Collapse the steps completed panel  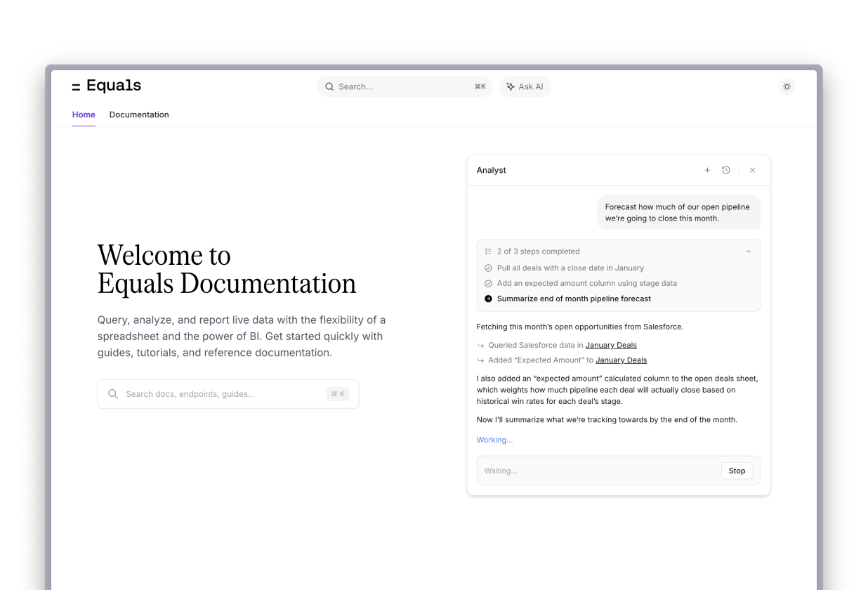tap(749, 251)
